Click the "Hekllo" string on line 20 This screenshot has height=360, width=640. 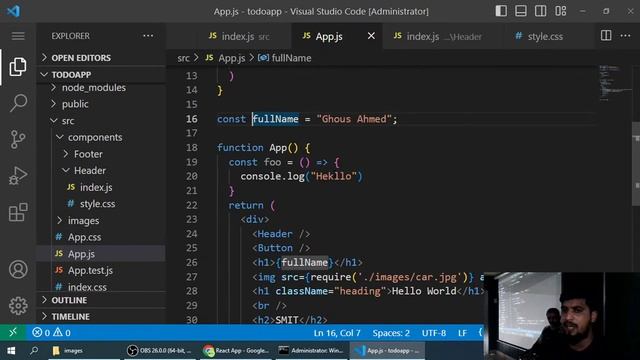tap(333, 176)
